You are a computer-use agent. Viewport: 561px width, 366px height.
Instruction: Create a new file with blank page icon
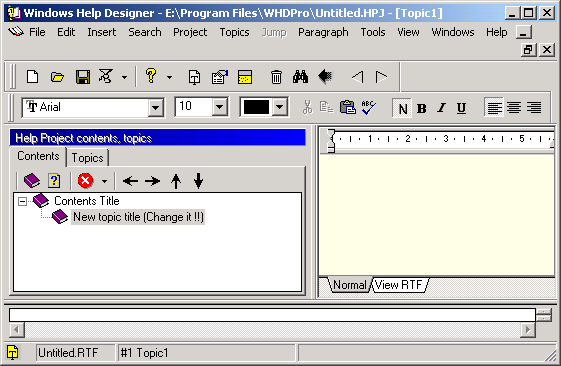click(x=33, y=77)
